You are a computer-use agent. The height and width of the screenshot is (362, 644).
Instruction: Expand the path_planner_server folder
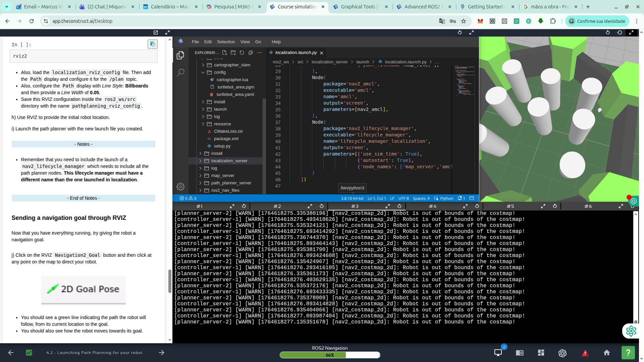[231, 183]
